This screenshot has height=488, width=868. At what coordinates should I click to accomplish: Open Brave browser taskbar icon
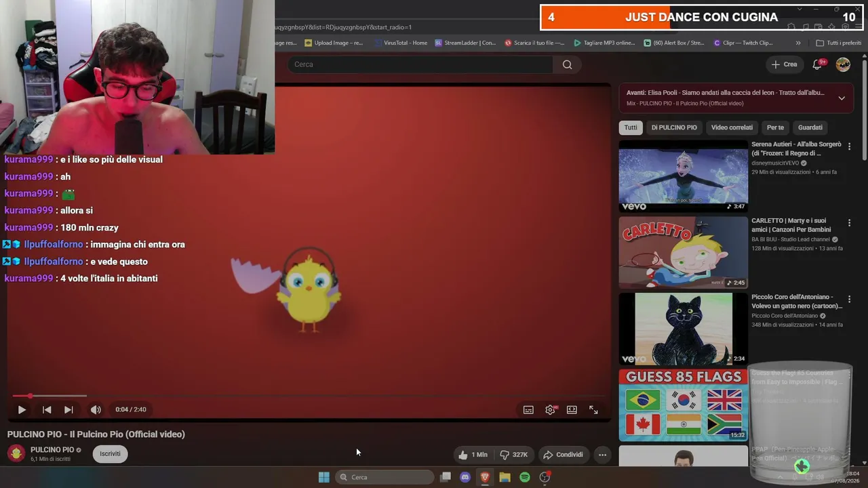coord(485,477)
